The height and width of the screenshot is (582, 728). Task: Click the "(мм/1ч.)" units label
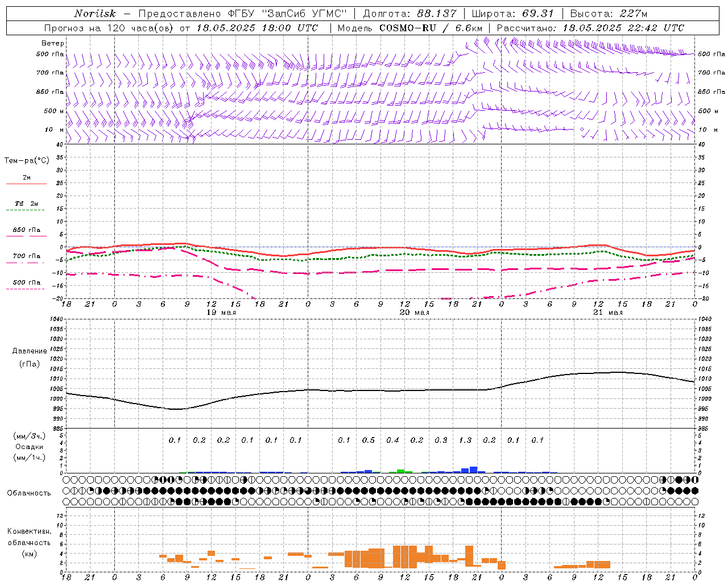[30, 458]
